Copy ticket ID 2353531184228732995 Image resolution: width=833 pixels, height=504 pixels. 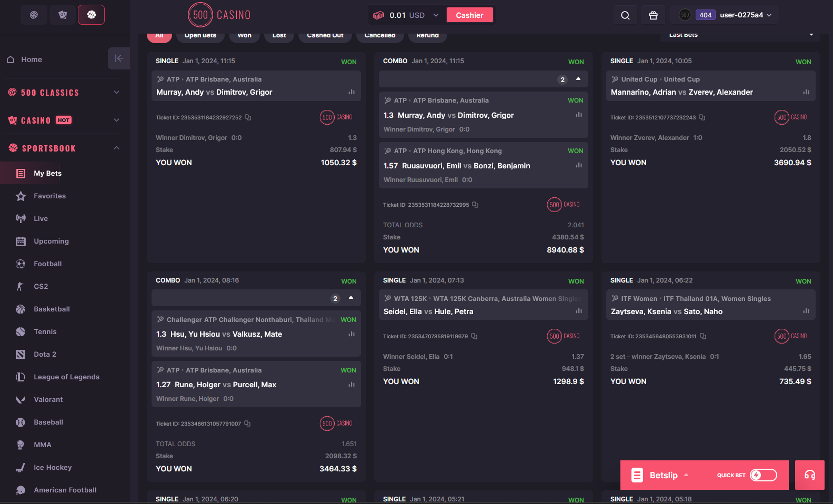click(x=475, y=205)
